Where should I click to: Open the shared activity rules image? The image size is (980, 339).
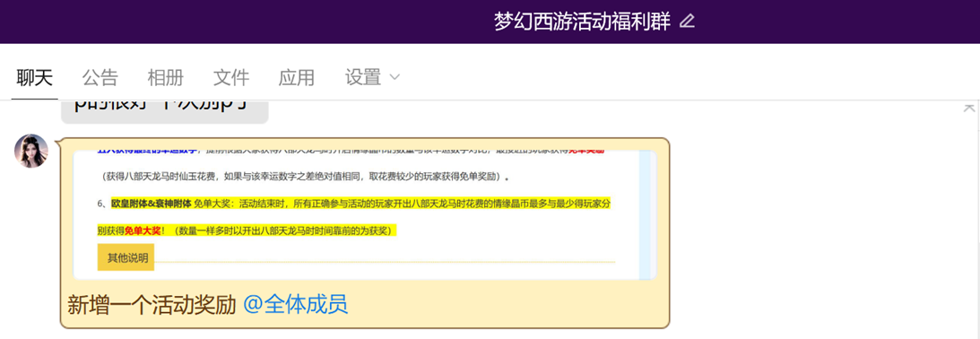[365, 214]
